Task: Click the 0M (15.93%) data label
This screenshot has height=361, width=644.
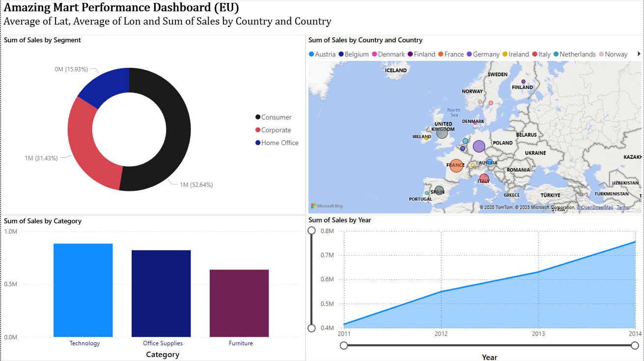Action: coord(71,70)
